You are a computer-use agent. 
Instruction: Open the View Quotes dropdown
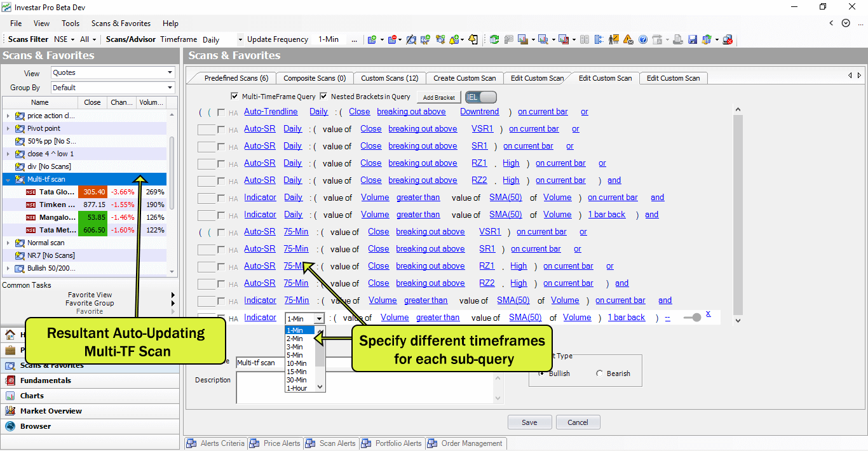pos(113,72)
